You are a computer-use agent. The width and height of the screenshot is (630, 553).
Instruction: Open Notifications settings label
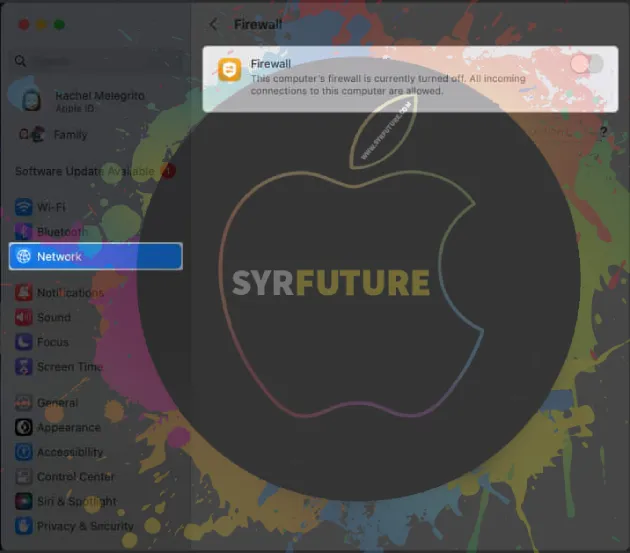click(x=70, y=293)
